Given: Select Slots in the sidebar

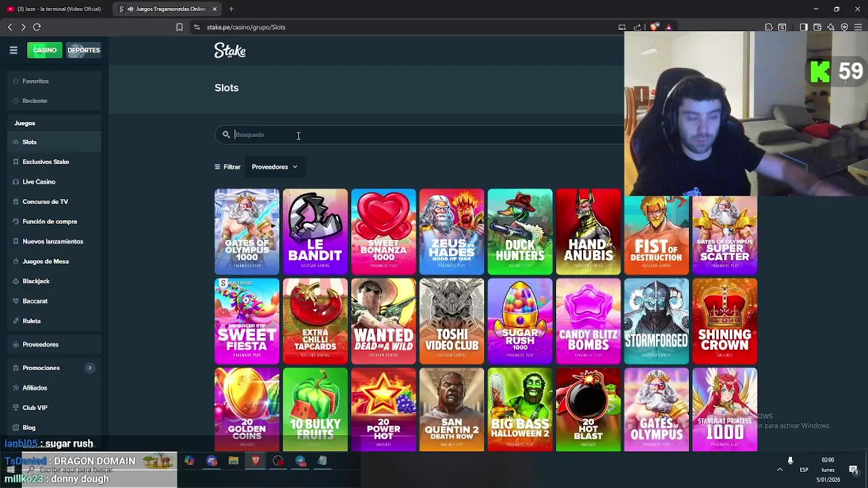Looking at the screenshot, I should coord(54,142).
